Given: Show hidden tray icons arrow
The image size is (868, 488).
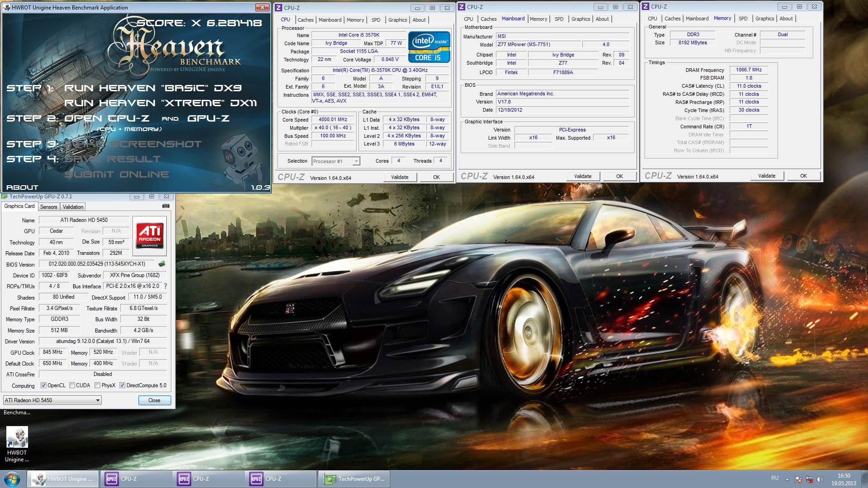Looking at the screenshot, I should point(787,479).
